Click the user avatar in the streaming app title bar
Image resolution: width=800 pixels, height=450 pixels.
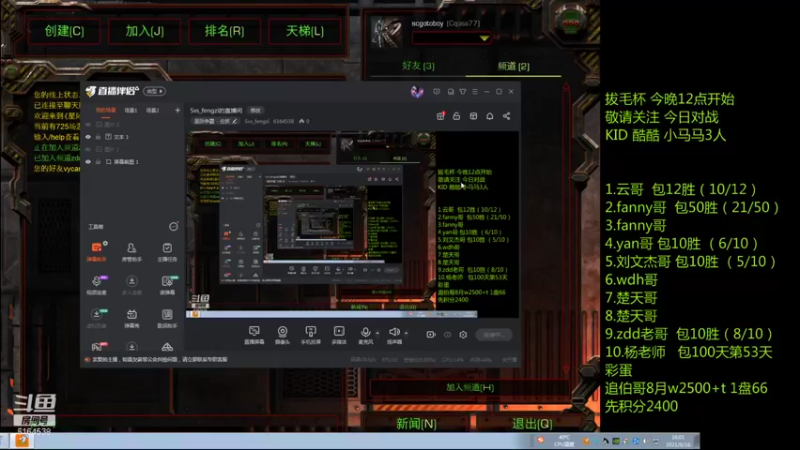417,92
